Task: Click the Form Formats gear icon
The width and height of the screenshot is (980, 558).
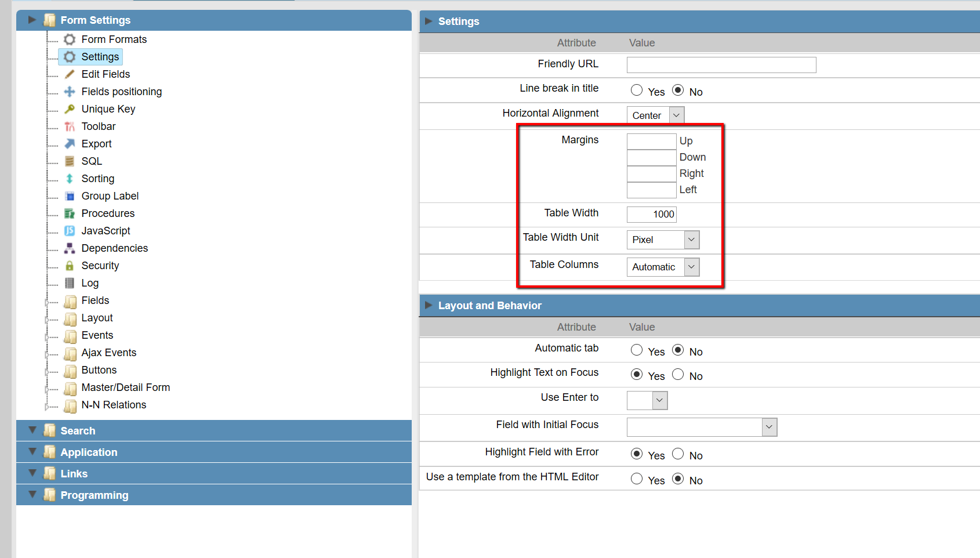Action: (70, 39)
